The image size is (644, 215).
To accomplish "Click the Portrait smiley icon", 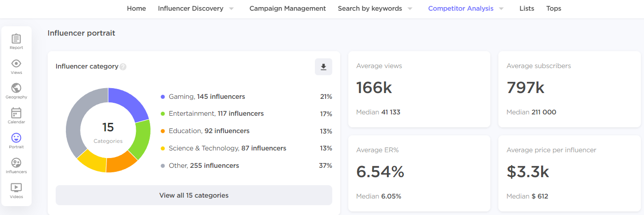I will (x=16, y=141).
